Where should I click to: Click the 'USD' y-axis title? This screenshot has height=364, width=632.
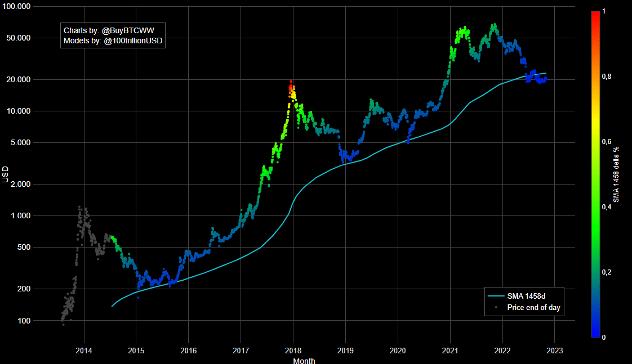pyautogui.click(x=5, y=174)
